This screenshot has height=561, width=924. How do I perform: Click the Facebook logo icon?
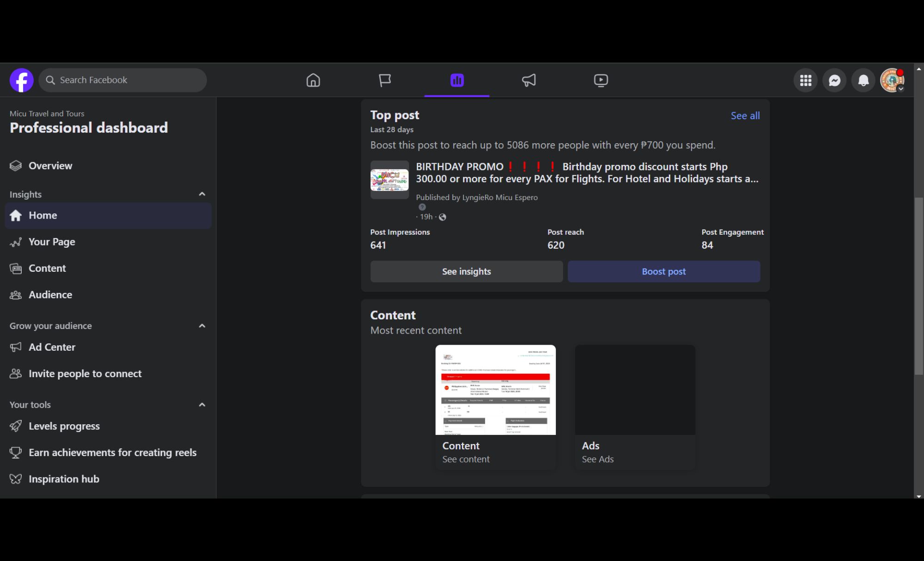pos(22,80)
